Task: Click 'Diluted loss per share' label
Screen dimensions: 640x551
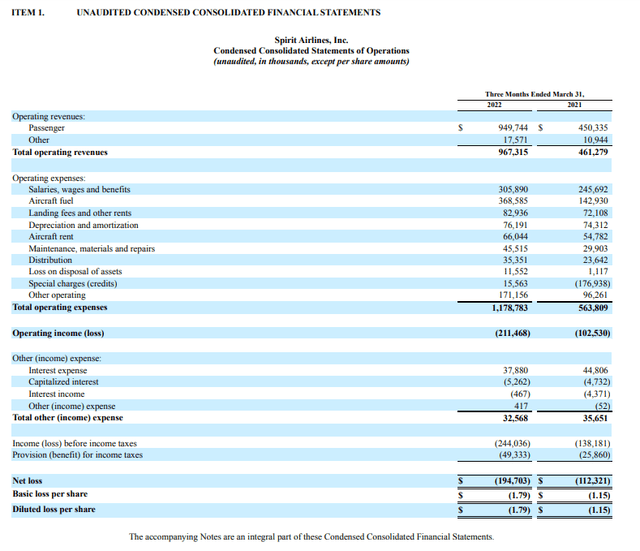Action: (x=53, y=509)
